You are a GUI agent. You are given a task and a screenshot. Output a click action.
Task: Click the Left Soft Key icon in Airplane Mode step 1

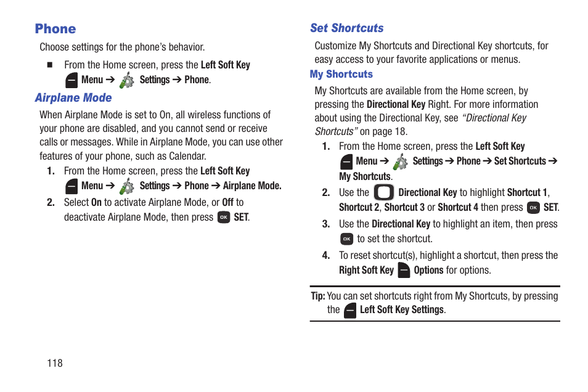pos(71,186)
